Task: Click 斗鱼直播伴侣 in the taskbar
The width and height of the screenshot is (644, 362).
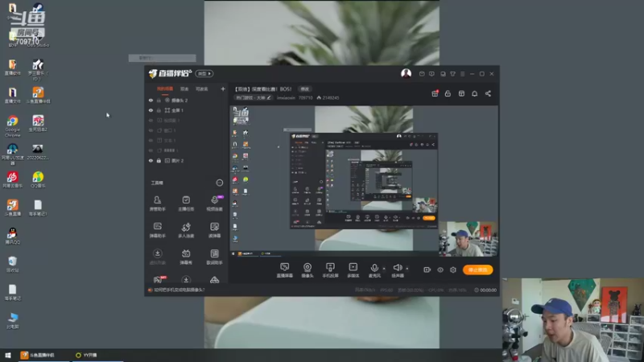Action: (x=43, y=355)
